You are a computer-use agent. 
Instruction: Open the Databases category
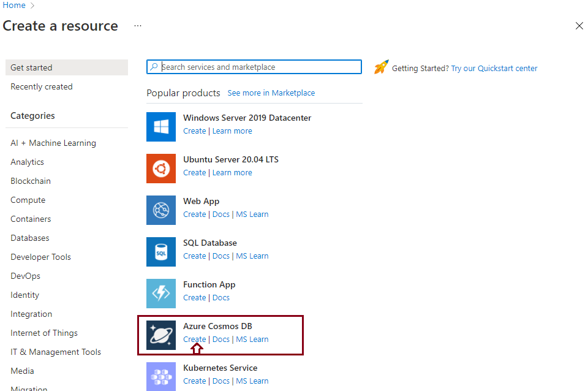coord(30,238)
